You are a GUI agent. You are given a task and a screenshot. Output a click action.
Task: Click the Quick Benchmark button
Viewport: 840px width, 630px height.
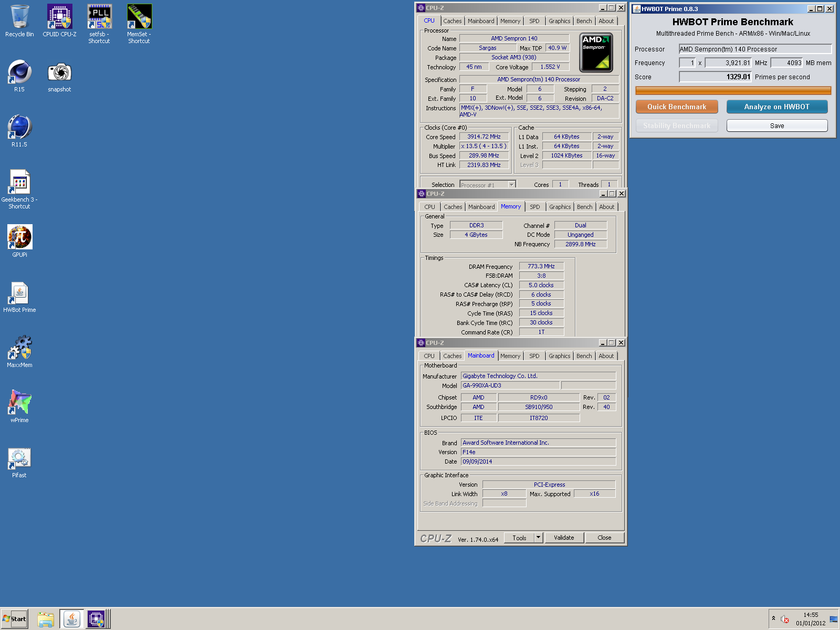[677, 107]
